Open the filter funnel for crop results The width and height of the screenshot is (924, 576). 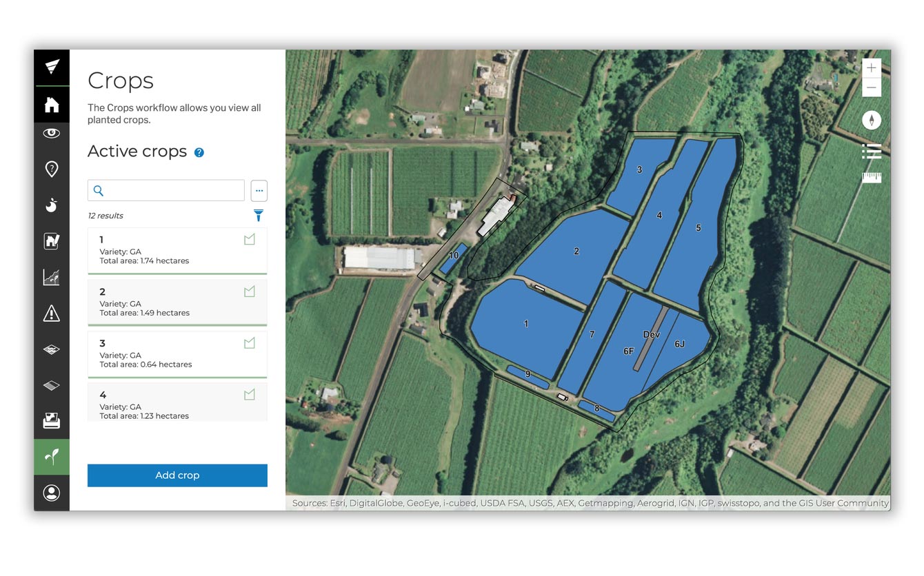pos(259,216)
